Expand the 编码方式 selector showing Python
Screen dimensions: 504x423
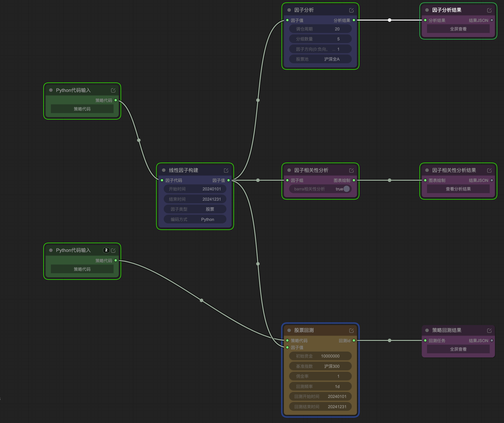[195, 219]
